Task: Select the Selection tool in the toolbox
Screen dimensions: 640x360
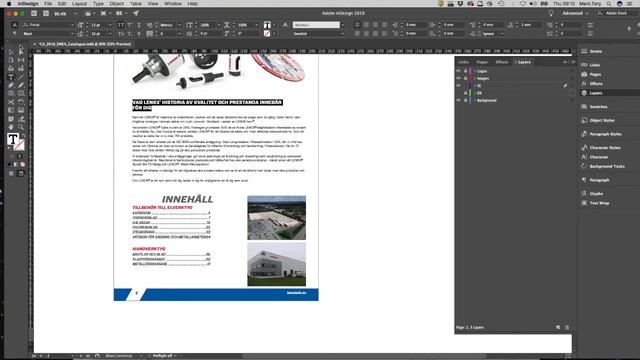Action: click(11, 52)
